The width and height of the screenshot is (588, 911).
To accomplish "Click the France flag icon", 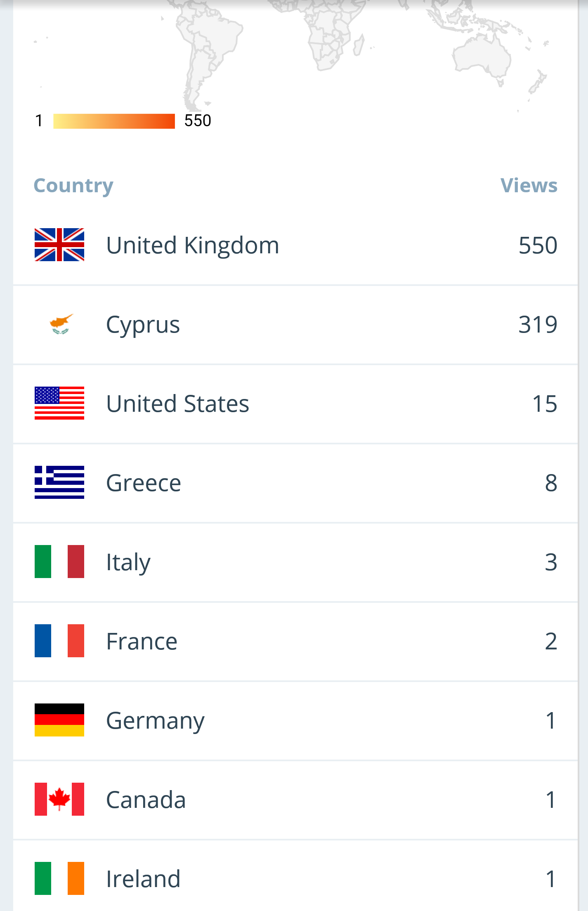I will coord(59,641).
